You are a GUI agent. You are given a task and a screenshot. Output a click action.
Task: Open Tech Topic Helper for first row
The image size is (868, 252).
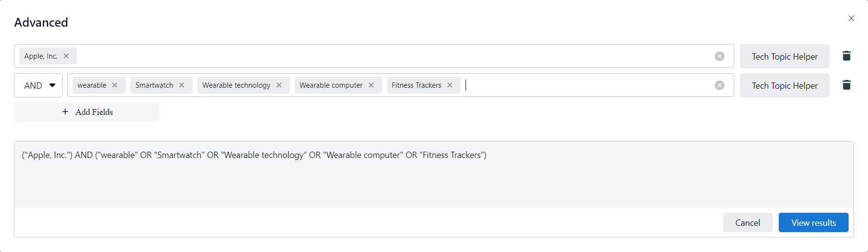785,56
